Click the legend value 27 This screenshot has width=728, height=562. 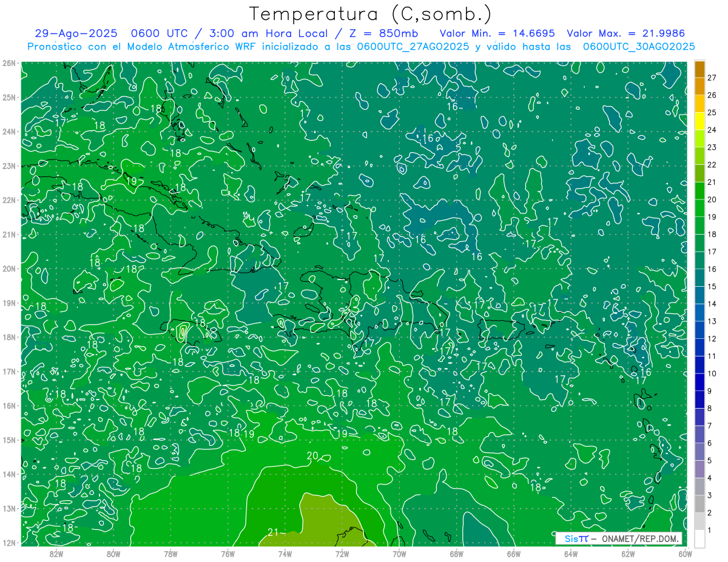tap(712, 78)
